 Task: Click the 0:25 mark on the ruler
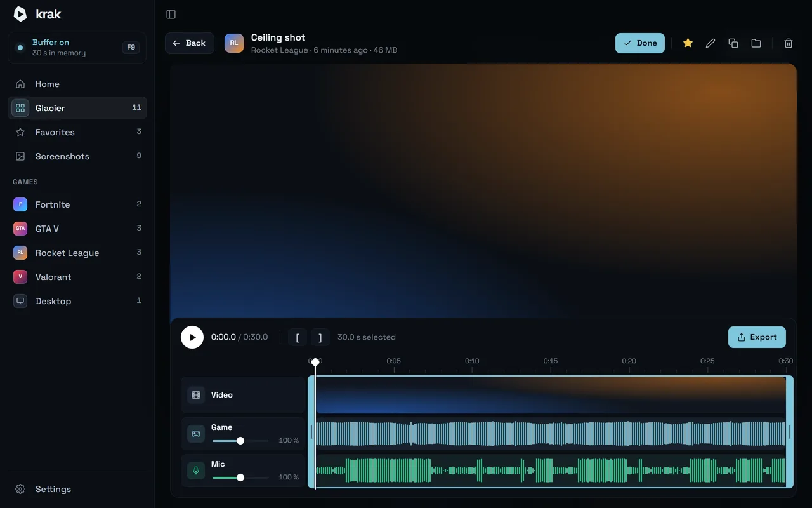[707, 361]
